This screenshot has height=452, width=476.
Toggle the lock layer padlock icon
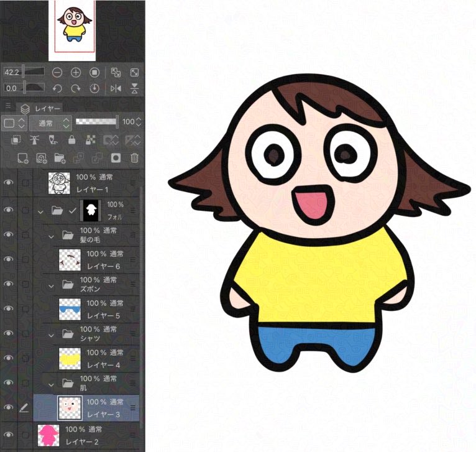pyautogui.click(x=71, y=140)
